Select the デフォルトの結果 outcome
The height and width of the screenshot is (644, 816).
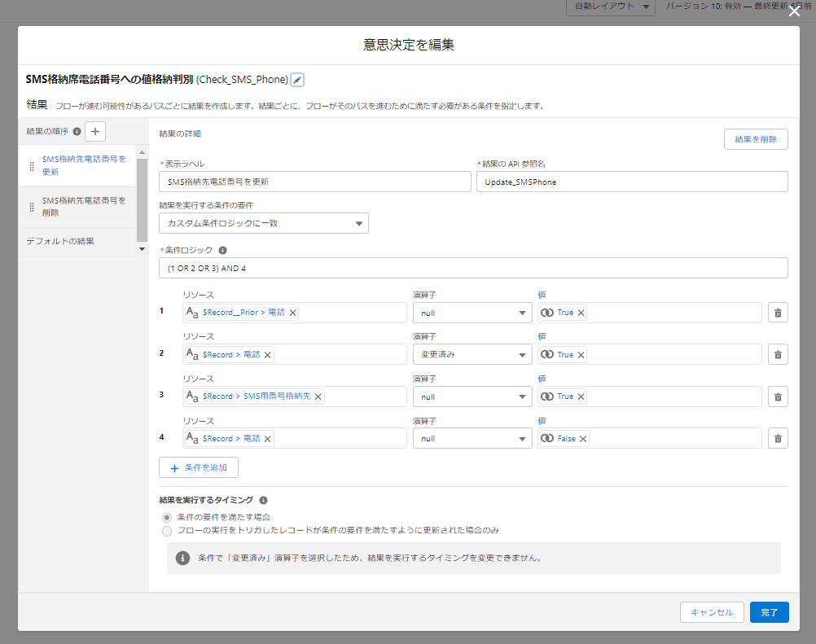pos(77,241)
